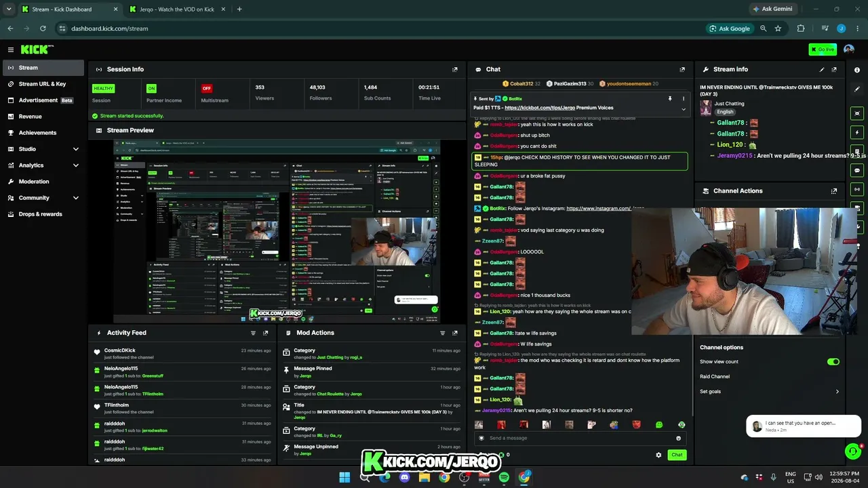Click Raid Channel in Channel options
The width and height of the screenshot is (868, 488).
[715, 377]
